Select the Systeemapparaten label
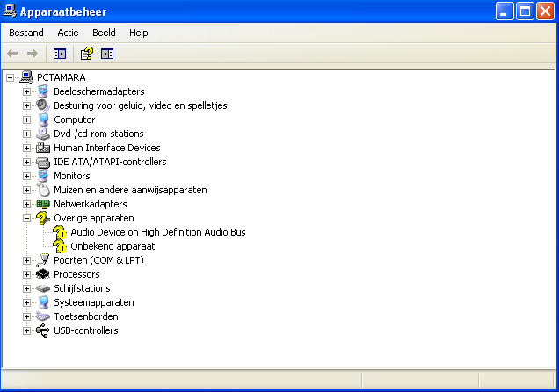Viewport: 559px width, 392px height. 94,302
